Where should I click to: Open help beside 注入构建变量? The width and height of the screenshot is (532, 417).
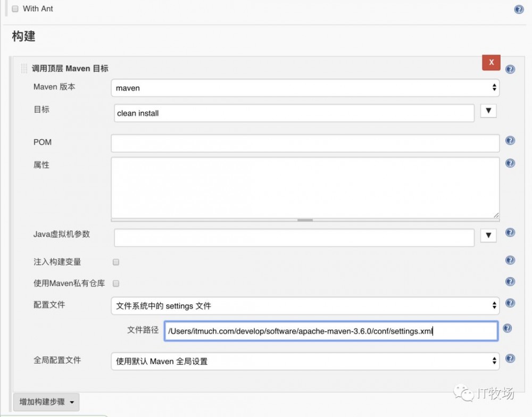pyautogui.click(x=510, y=260)
